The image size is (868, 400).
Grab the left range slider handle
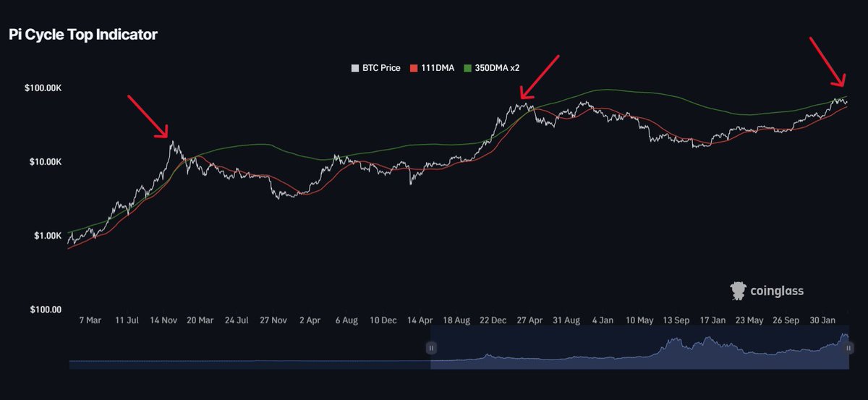pyautogui.click(x=431, y=348)
